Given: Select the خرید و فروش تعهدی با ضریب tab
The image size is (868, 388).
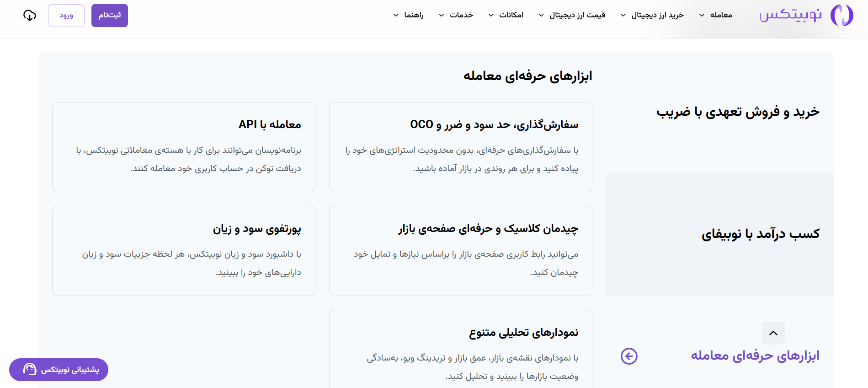Looking at the screenshot, I should tap(720, 112).
